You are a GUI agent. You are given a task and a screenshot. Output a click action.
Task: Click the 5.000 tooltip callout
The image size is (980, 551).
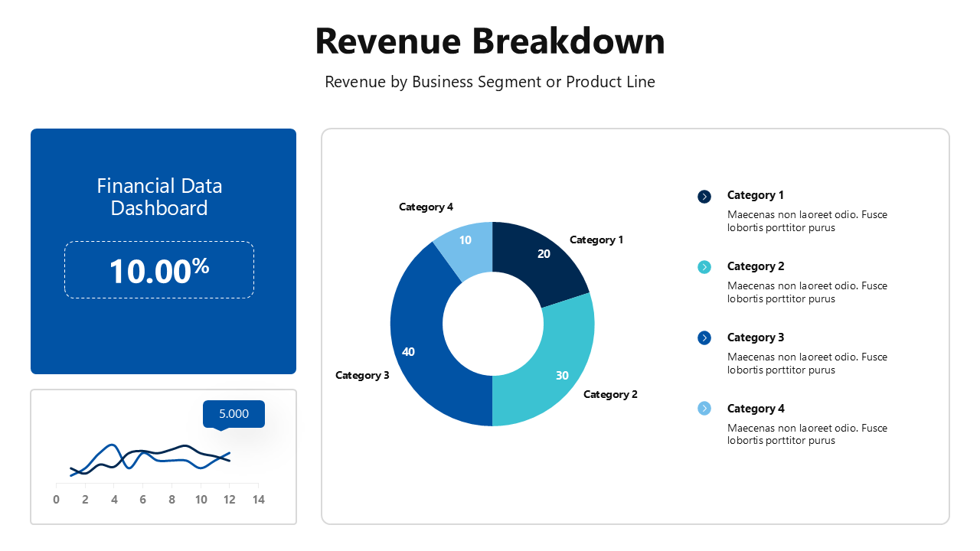coord(234,413)
